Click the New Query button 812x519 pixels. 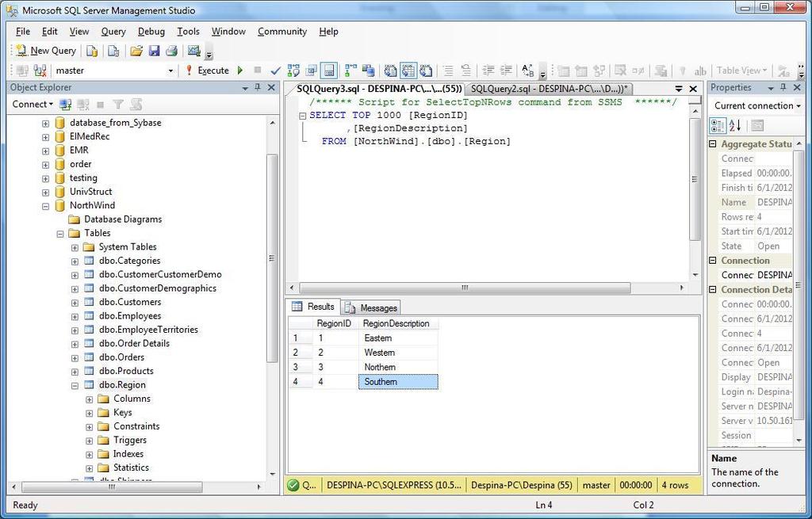pos(46,51)
